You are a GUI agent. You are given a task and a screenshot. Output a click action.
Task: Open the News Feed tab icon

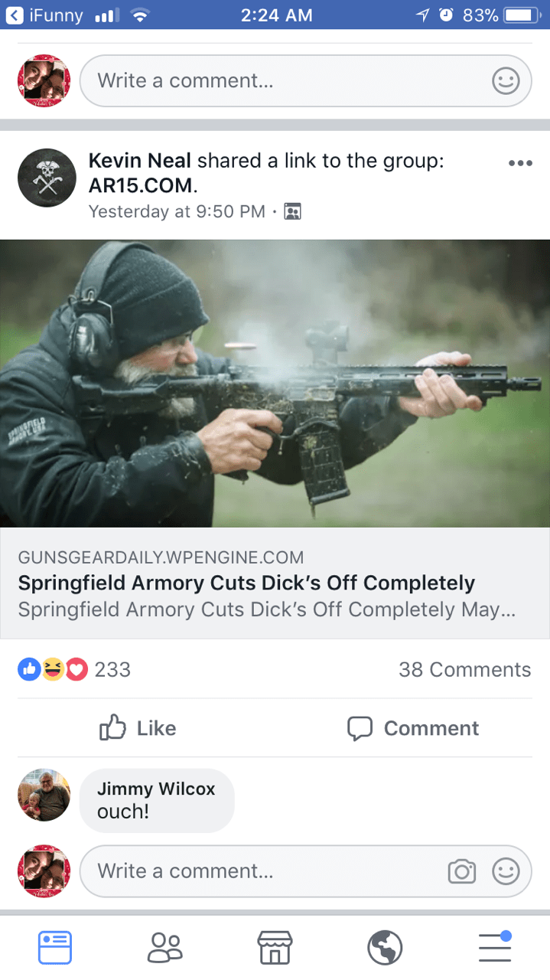55,947
